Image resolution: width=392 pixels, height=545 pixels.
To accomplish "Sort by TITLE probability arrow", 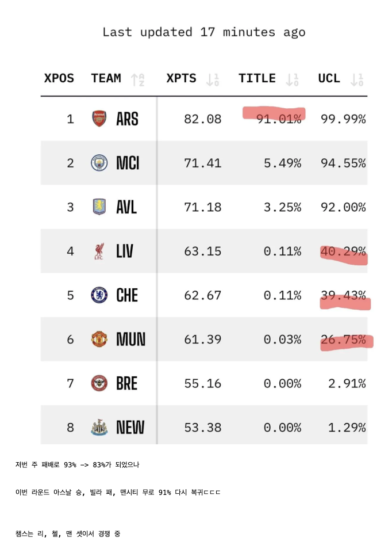I will pyautogui.click(x=293, y=79).
